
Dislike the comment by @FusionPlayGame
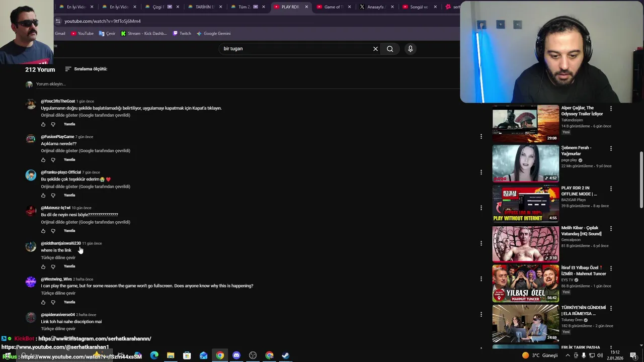click(53, 160)
